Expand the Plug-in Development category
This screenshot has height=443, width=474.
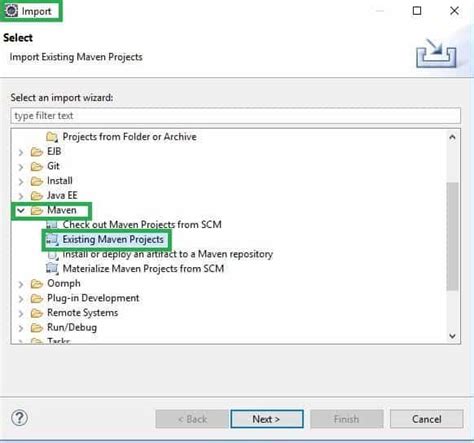[x=21, y=299]
